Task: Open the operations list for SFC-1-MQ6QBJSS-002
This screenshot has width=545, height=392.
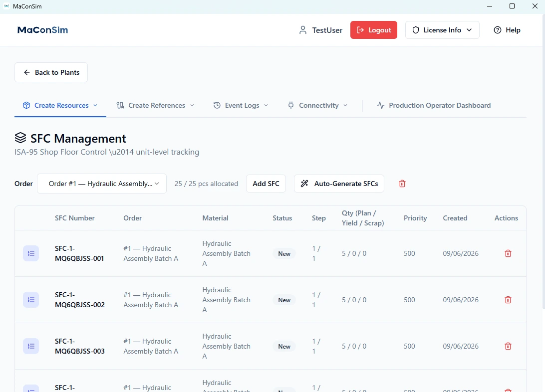Action: click(x=31, y=300)
